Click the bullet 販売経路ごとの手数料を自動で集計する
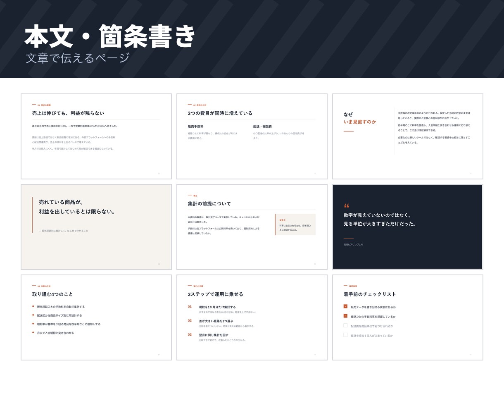Viewport: 504px width, 420px height. (x=61, y=307)
